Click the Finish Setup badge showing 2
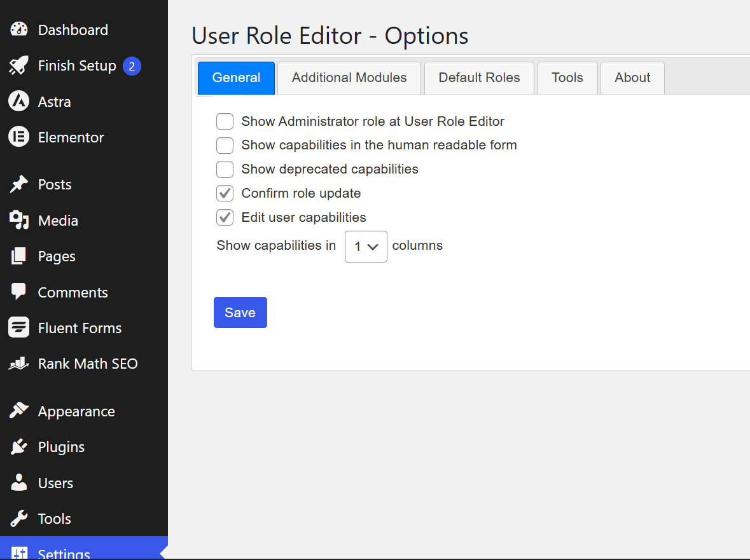 click(x=132, y=66)
